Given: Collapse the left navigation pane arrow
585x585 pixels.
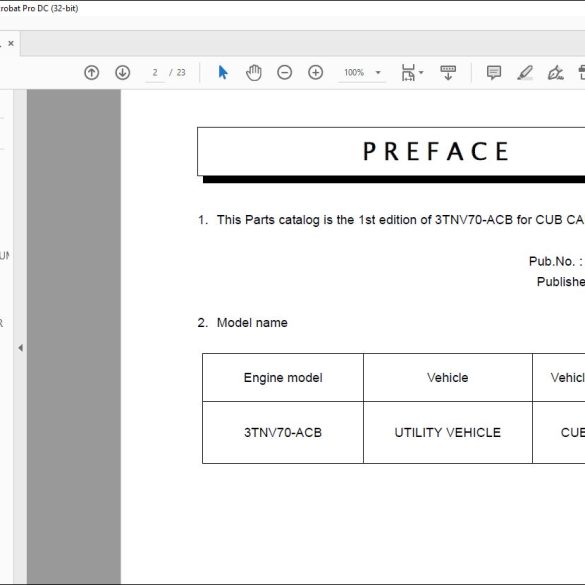Looking at the screenshot, I should tap(21, 348).
